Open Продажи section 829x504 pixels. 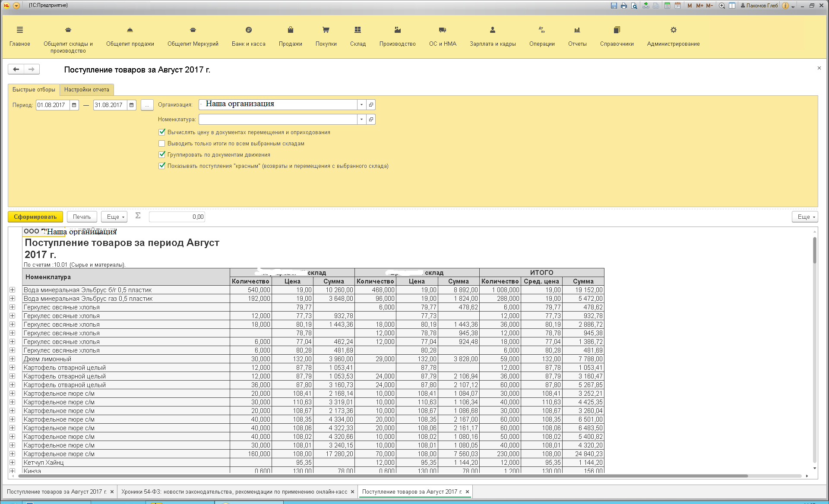pos(291,36)
